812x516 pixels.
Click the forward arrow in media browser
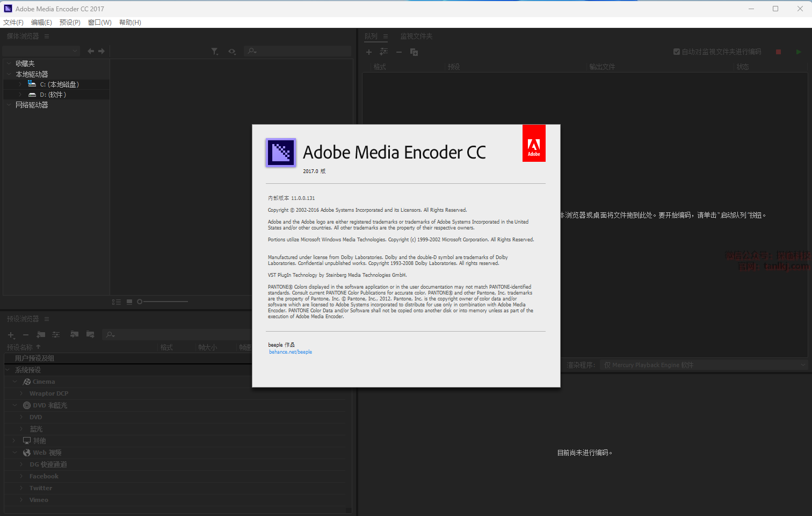[x=101, y=51]
